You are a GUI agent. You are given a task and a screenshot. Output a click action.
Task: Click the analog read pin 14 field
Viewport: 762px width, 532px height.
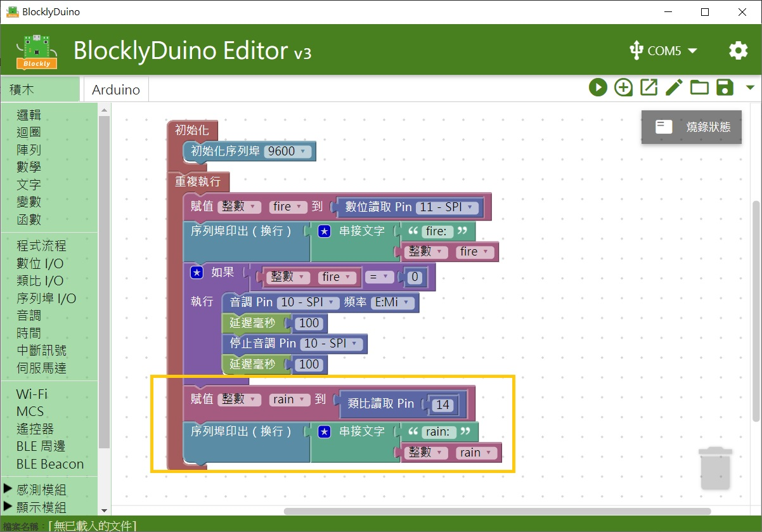pos(442,405)
